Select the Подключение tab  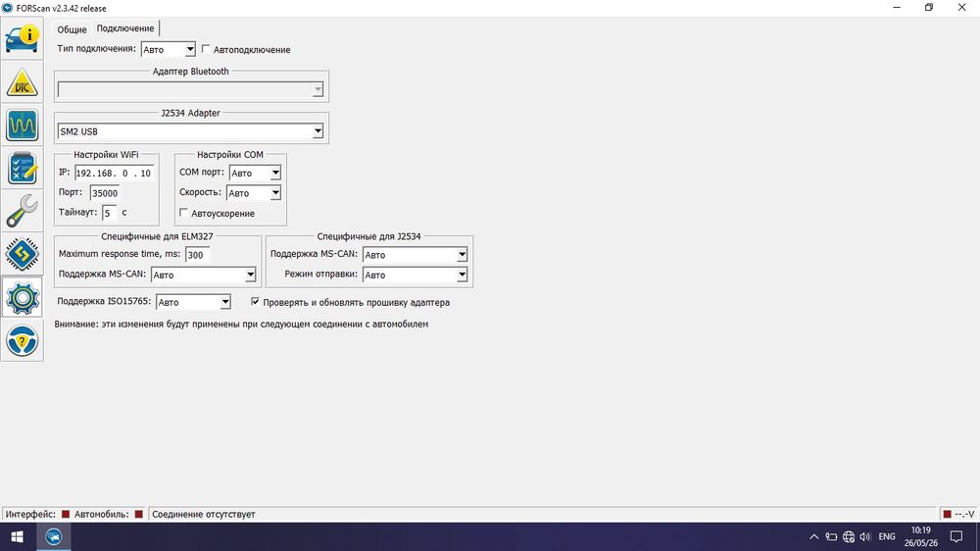(x=125, y=28)
